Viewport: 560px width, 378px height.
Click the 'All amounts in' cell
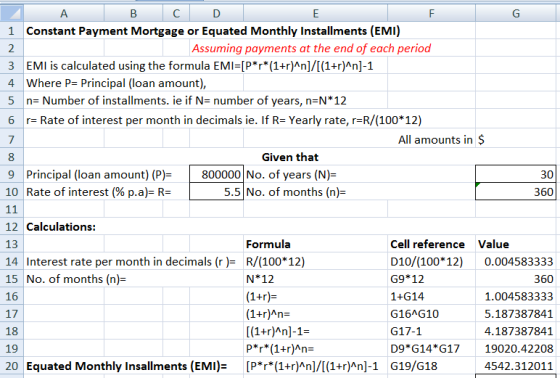pos(435,139)
